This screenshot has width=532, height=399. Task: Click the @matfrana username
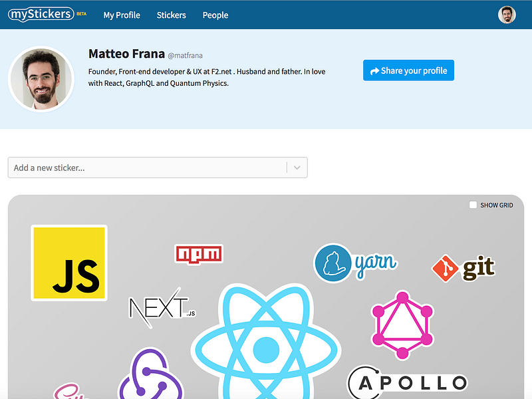(186, 56)
